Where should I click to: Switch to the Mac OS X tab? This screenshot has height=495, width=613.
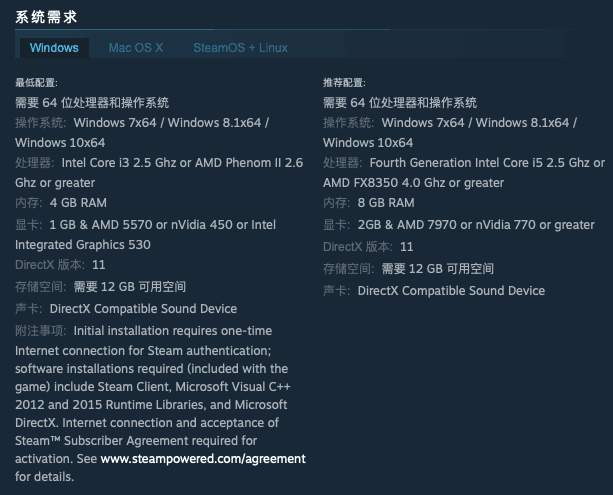click(136, 48)
